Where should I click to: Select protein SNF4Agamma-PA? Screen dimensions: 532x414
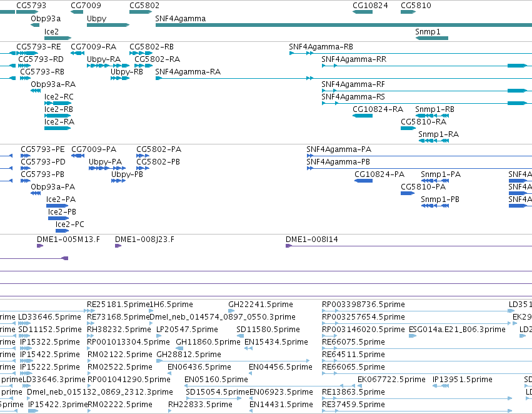click(x=339, y=149)
